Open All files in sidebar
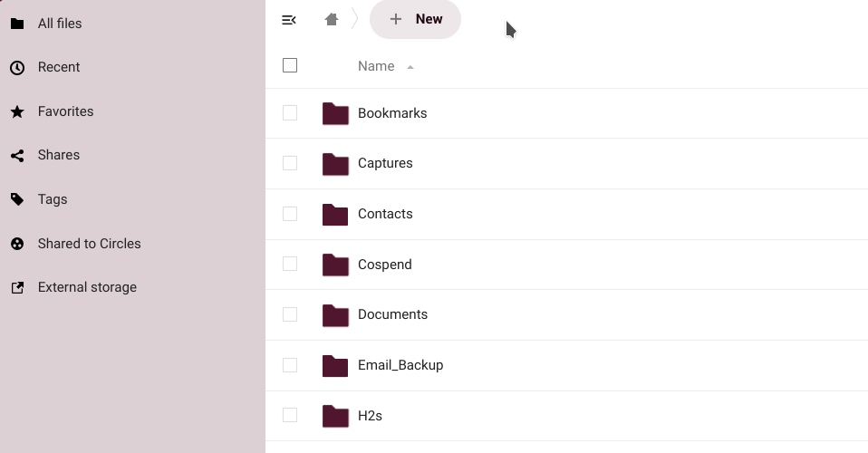 60,24
